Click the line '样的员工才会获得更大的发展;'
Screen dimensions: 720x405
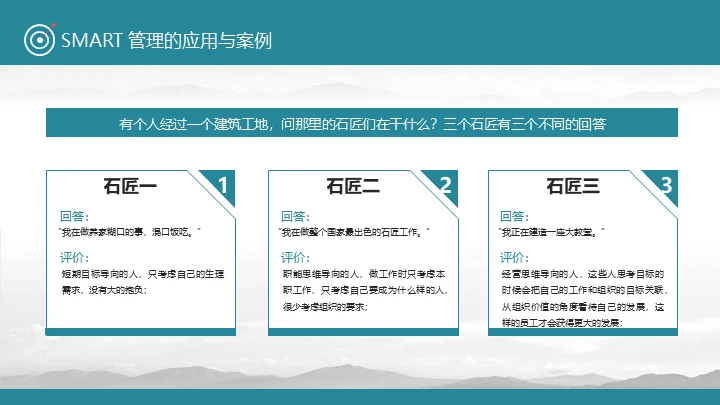pos(562,323)
